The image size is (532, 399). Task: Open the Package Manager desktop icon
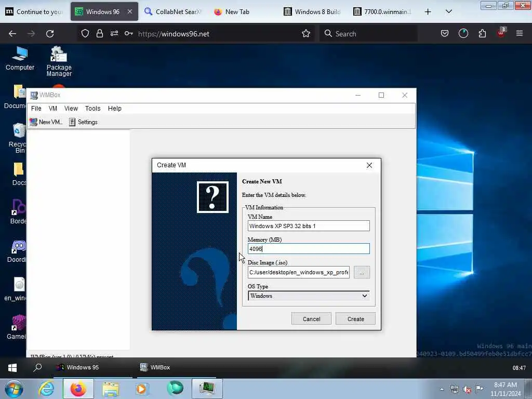click(x=59, y=61)
